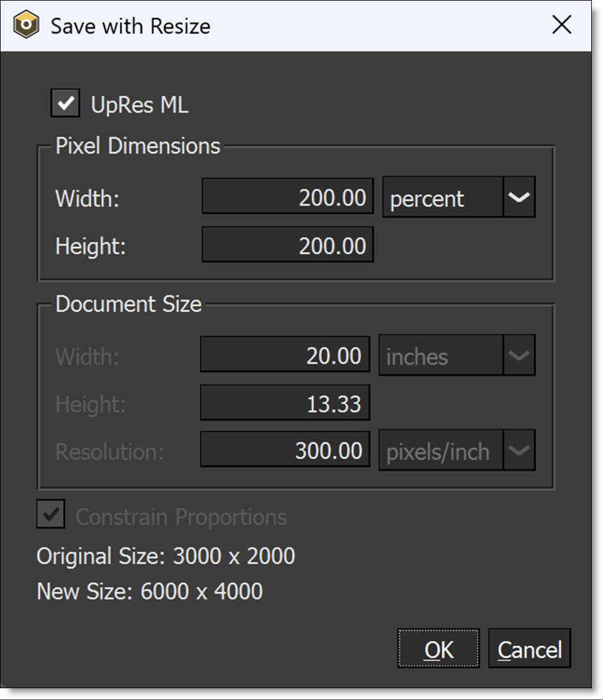
Task: Click the Resolution label
Action: tap(110, 452)
